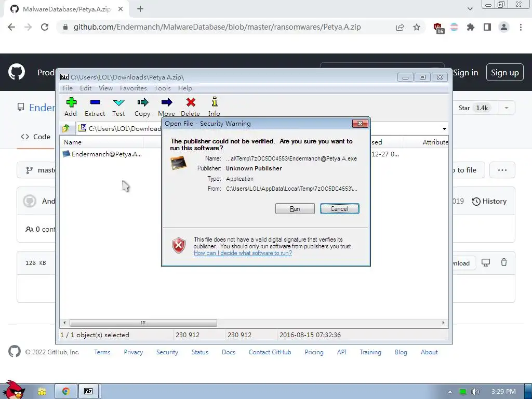Click the GitHub address bar URL
The width and height of the screenshot is (532, 399).
(x=217, y=27)
